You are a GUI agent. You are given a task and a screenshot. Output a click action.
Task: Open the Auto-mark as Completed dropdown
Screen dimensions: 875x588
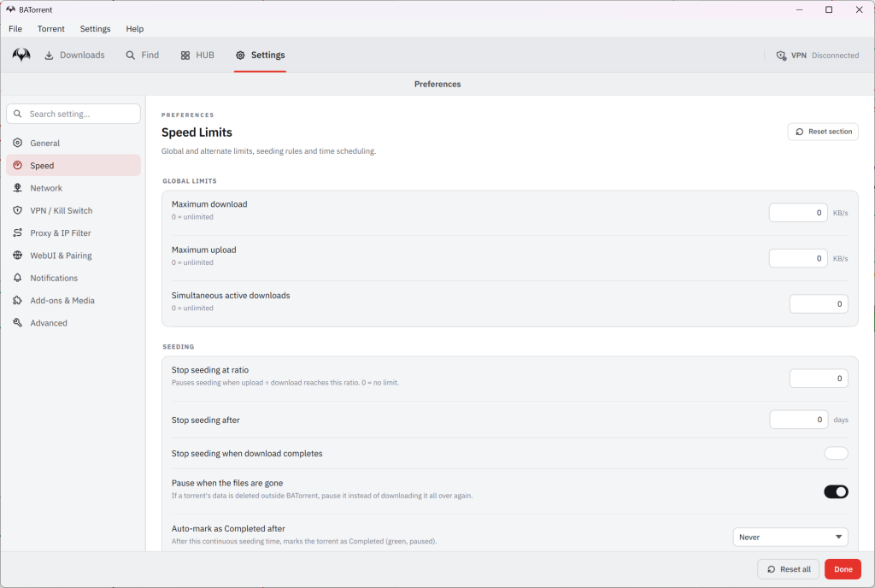pos(790,538)
